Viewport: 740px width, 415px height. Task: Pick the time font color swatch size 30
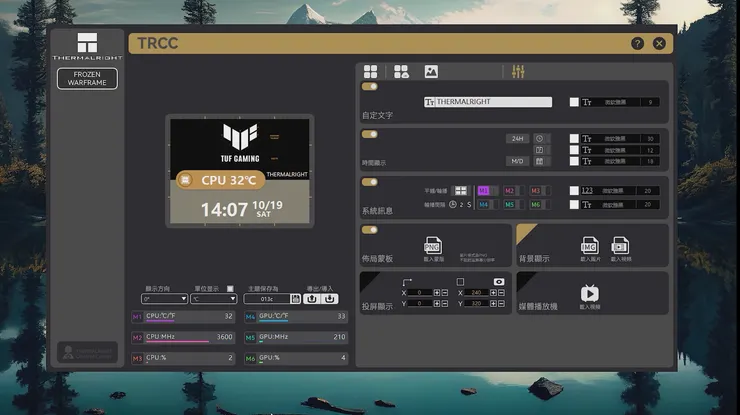(574, 138)
